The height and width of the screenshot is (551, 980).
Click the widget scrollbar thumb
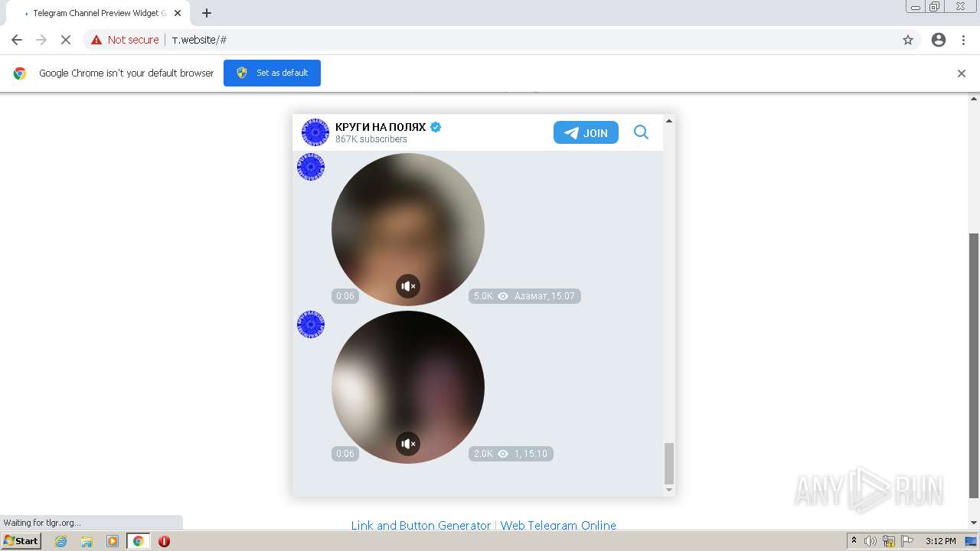(x=669, y=463)
